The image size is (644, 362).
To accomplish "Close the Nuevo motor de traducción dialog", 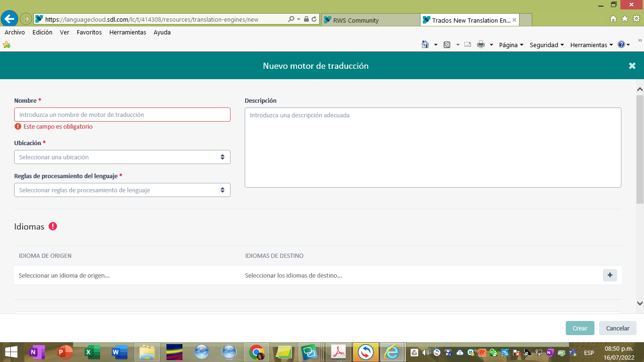I will coord(632,66).
